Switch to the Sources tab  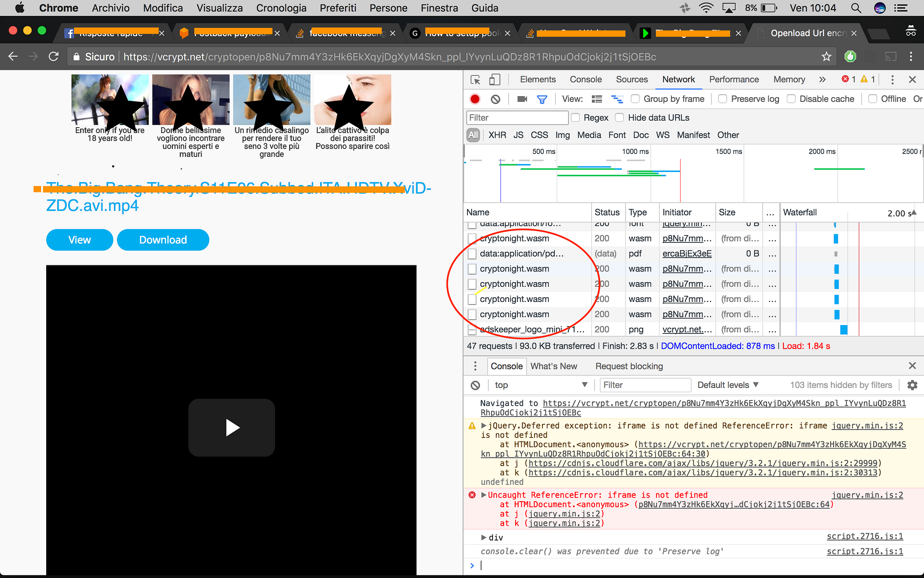pos(632,80)
